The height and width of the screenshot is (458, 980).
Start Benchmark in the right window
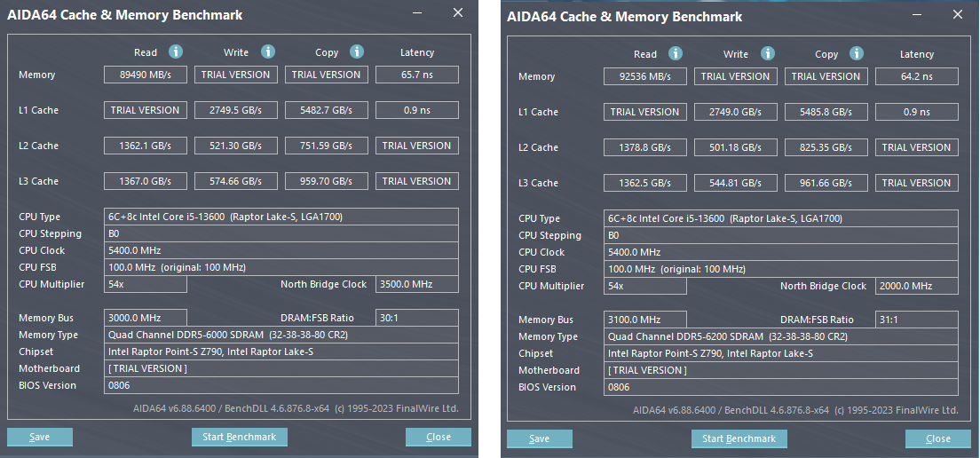739,438
